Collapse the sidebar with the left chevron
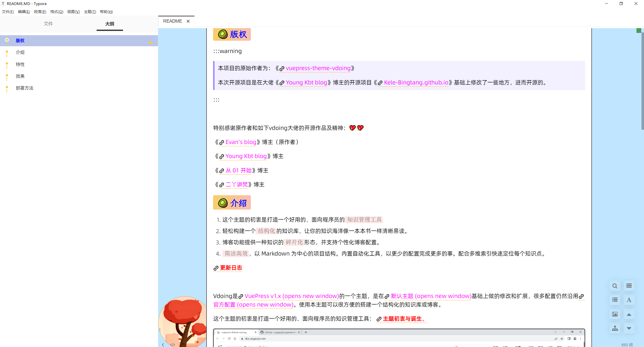The width and height of the screenshot is (644, 347). (163, 344)
